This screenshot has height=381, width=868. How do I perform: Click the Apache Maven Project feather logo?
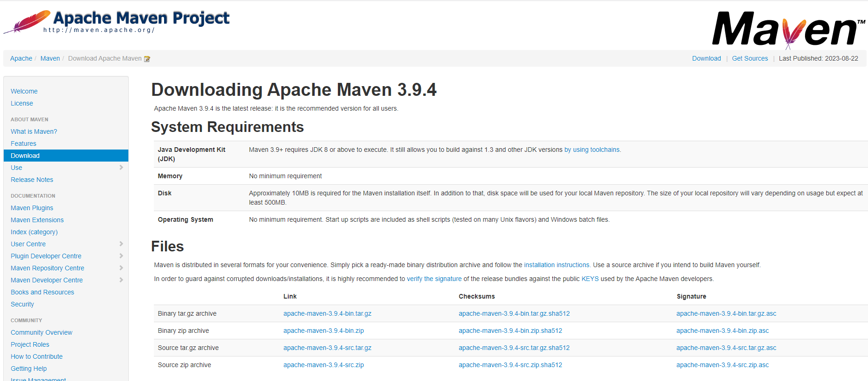pyautogui.click(x=116, y=22)
